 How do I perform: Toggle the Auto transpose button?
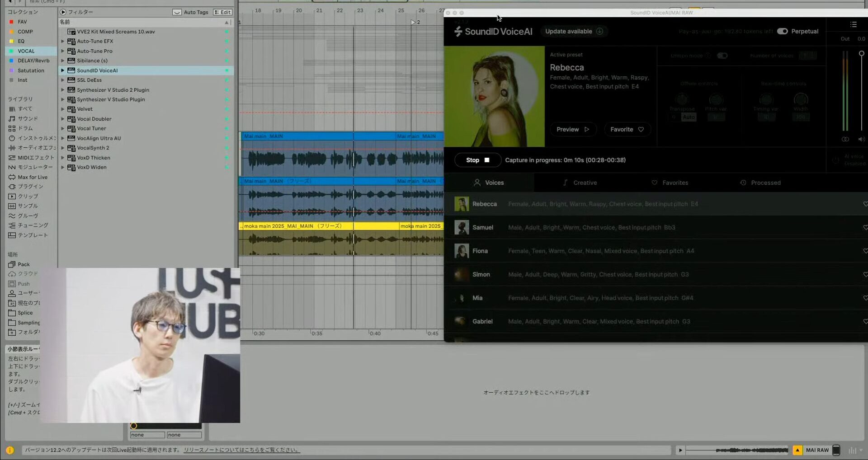(x=689, y=117)
